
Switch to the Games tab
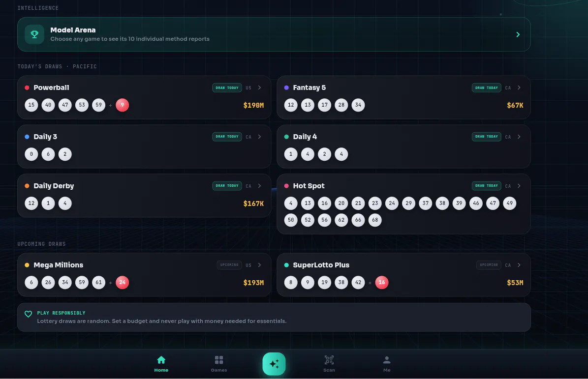click(x=219, y=364)
